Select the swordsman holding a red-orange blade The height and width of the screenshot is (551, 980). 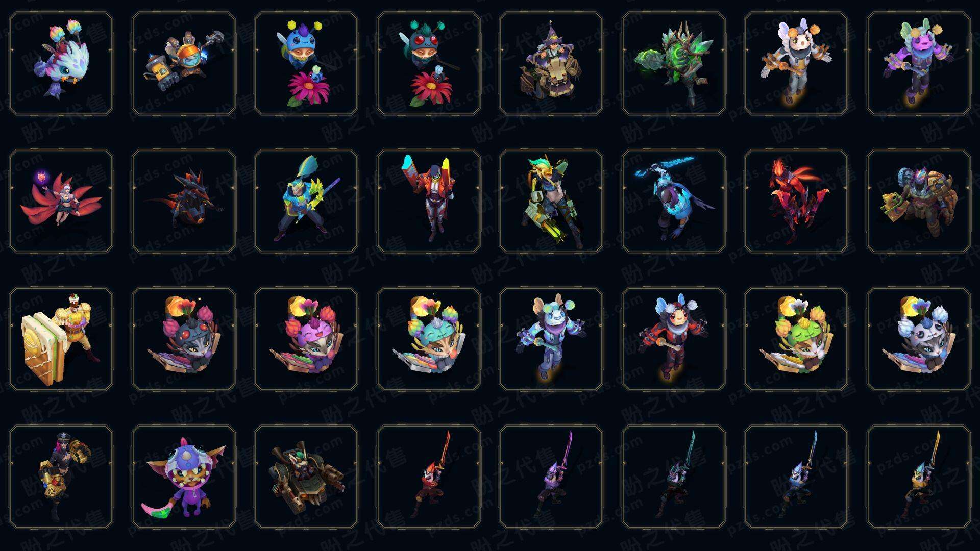click(429, 477)
